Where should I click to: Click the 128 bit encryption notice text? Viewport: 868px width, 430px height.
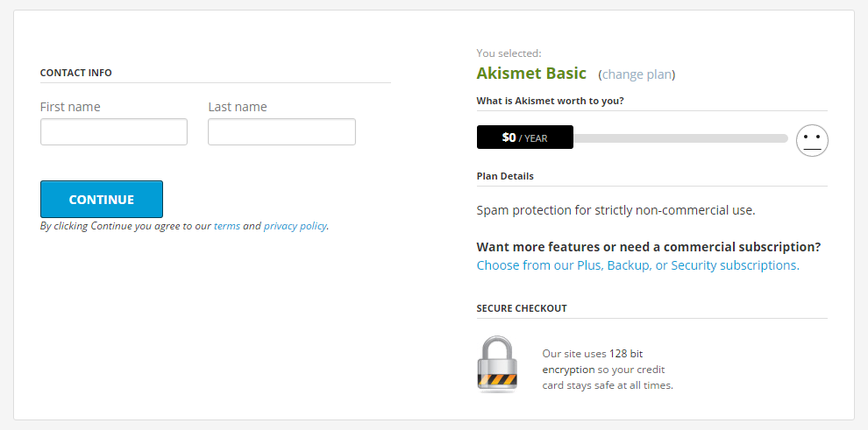[x=607, y=370]
